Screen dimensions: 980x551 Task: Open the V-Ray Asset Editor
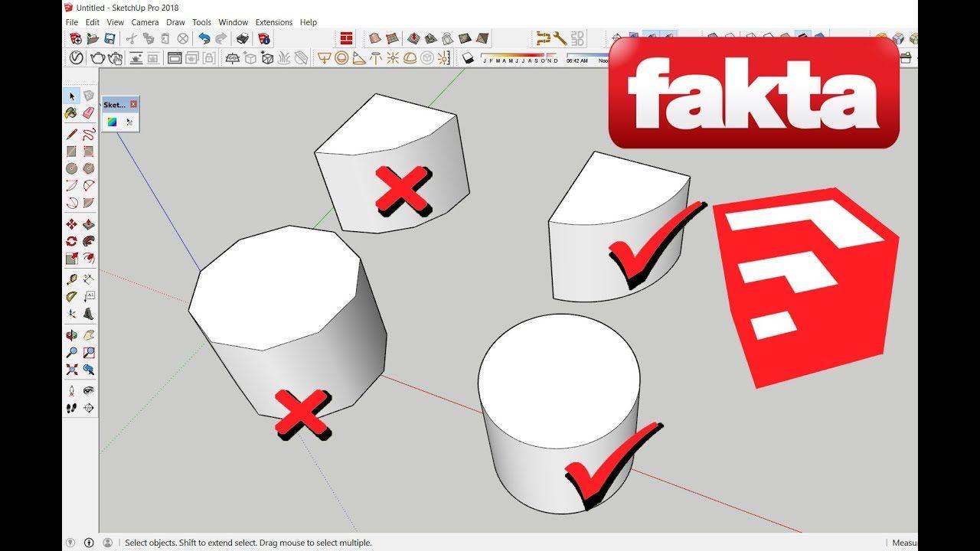(77, 57)
